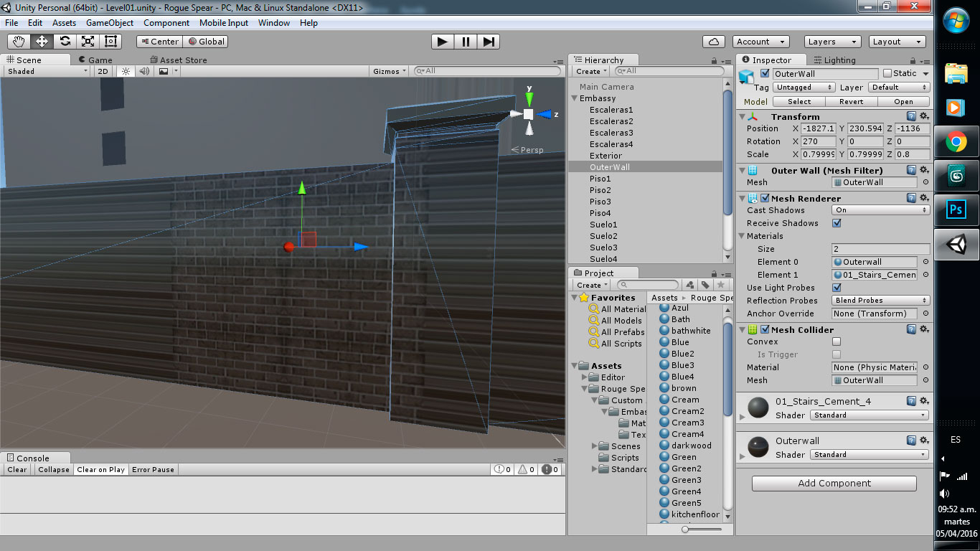Toggle Mesh Renderer enabled checkbox

[x=765, y=198]
